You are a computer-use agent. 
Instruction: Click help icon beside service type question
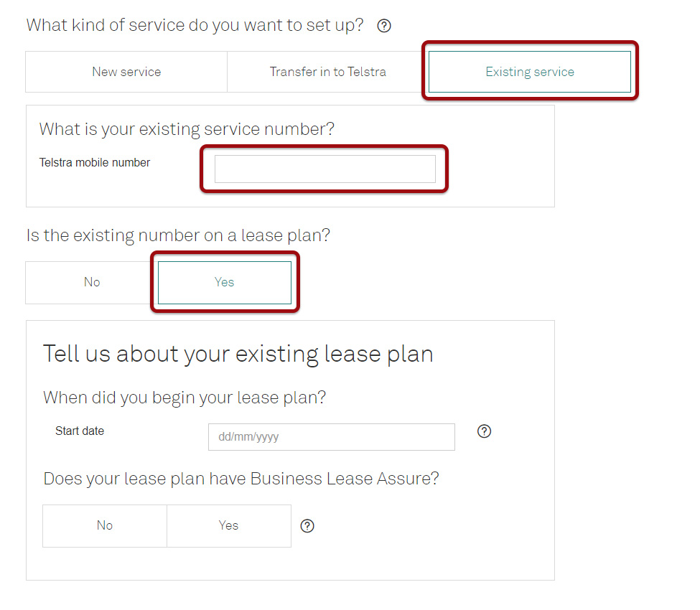point(384,26)
